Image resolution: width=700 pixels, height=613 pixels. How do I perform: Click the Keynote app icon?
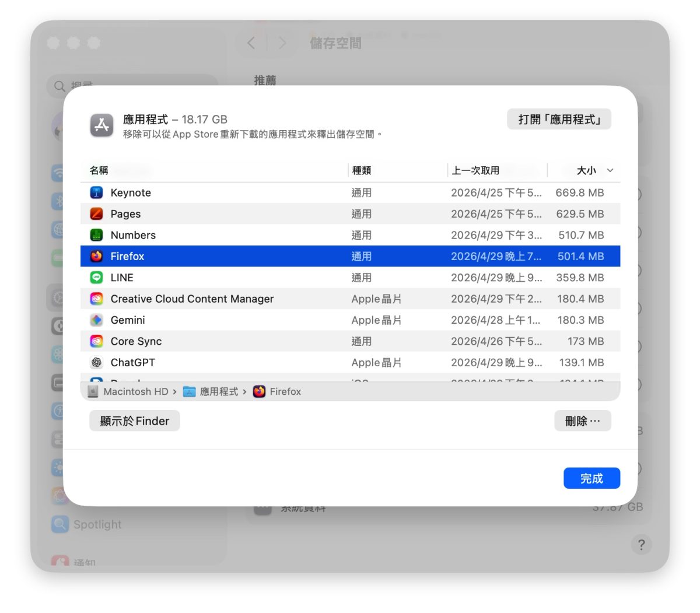point(96,192)
